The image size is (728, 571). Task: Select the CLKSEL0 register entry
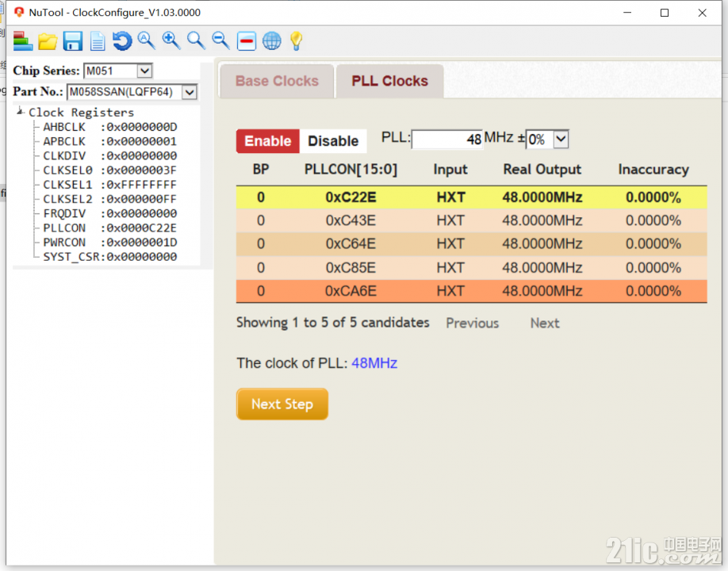point(110,170)
